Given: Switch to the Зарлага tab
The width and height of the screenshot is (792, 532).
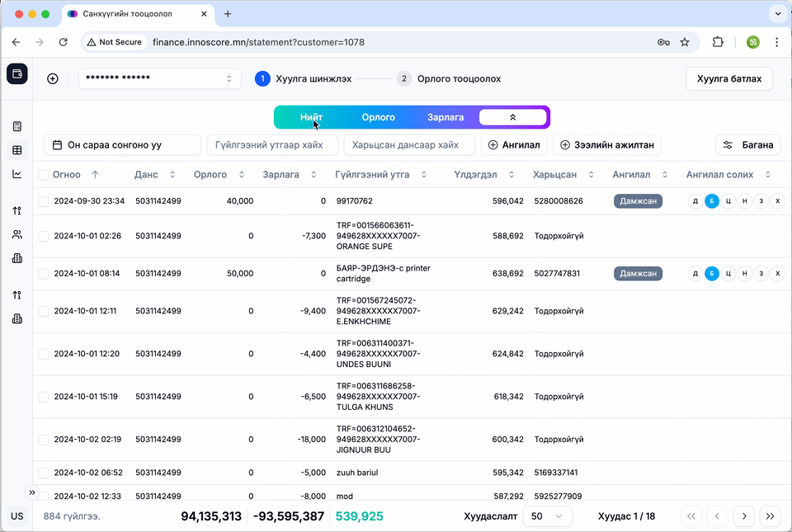Looking at the screenshot, I should [445, 117].
